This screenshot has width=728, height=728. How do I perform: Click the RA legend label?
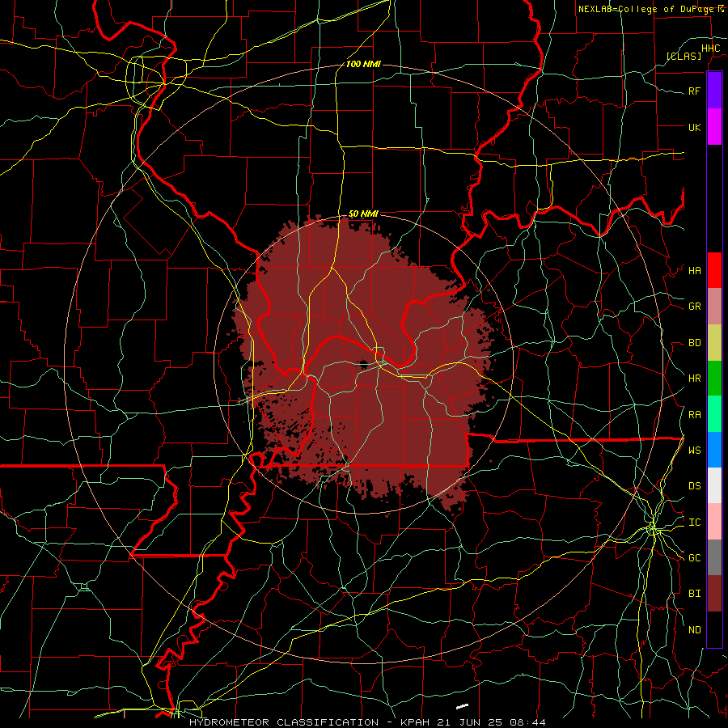pyautogui.click(x=694, y=415)
